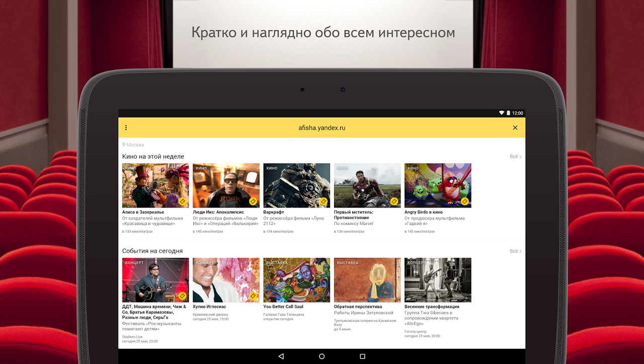Click the title Люди Икс: Апокалипсис
This screenshot has width=644, height=364.
click(218, 212)
